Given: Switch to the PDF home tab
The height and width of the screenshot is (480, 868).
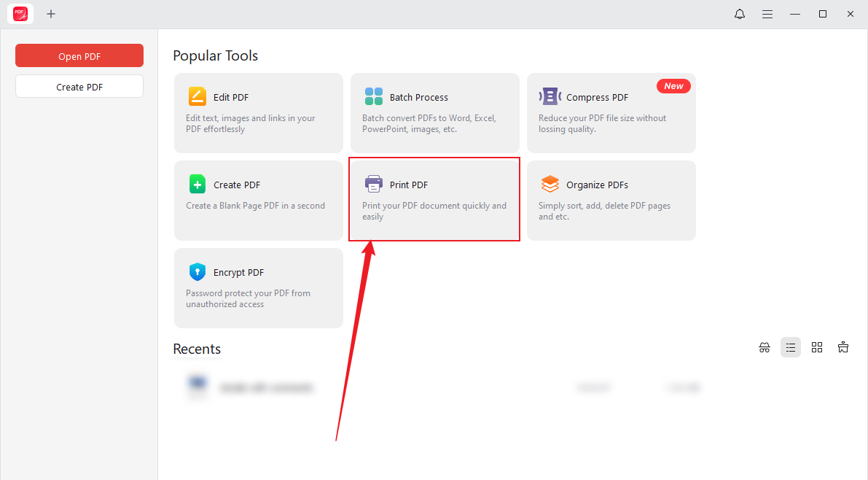Looking at the screenshot, I should [20, 14].
